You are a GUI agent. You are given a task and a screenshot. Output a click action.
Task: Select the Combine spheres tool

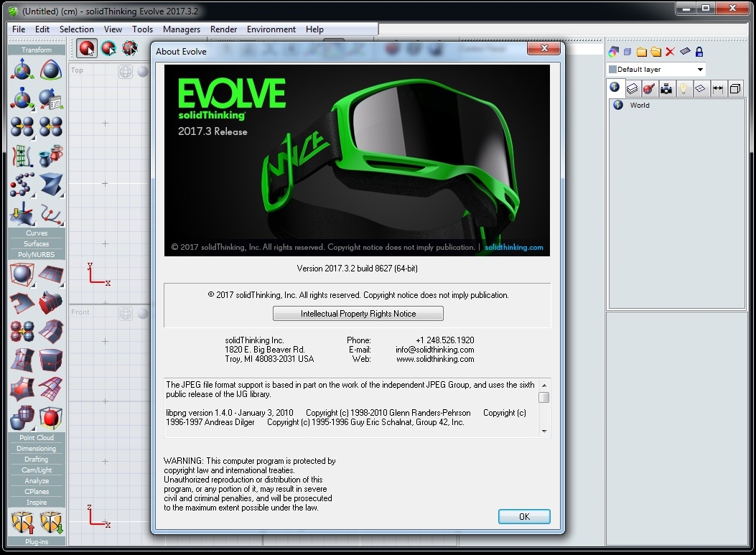pos(22,128)
